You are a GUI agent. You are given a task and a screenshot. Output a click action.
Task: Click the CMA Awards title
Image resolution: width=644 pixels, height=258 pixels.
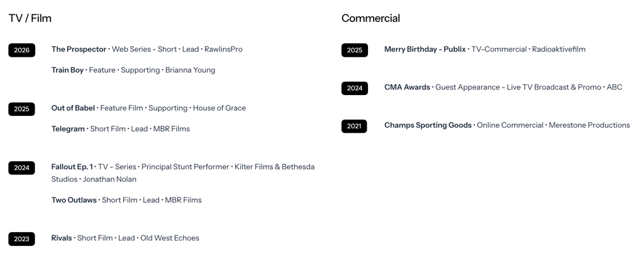tap(407, 87)
